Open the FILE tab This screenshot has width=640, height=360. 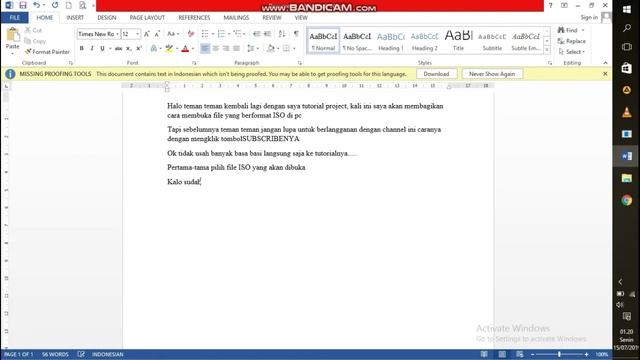pos(15,18)
